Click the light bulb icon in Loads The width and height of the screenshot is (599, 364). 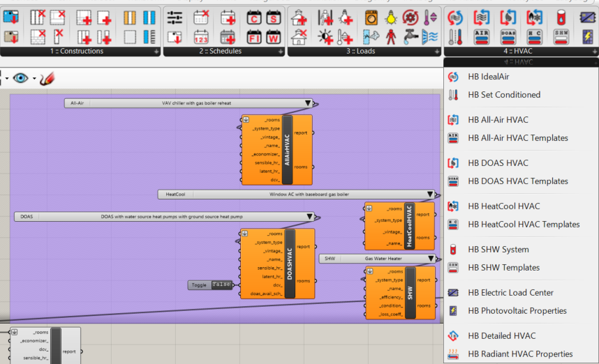[x=391, y=17]
